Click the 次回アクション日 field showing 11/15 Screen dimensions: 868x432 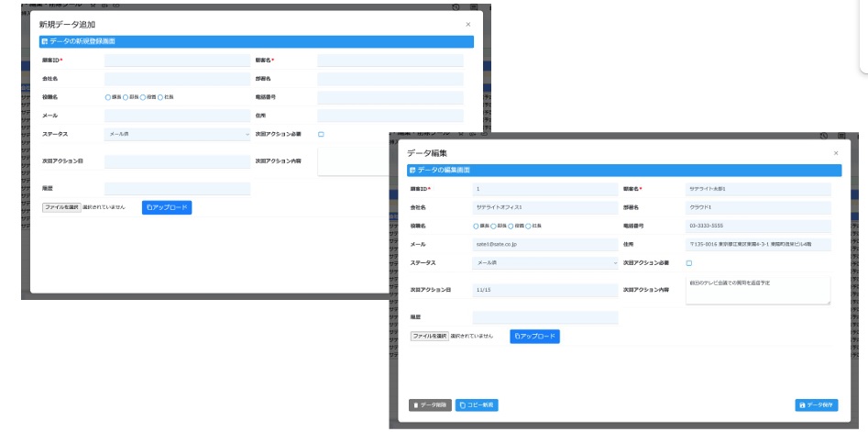pyautogui.click(x=545, y=290)
